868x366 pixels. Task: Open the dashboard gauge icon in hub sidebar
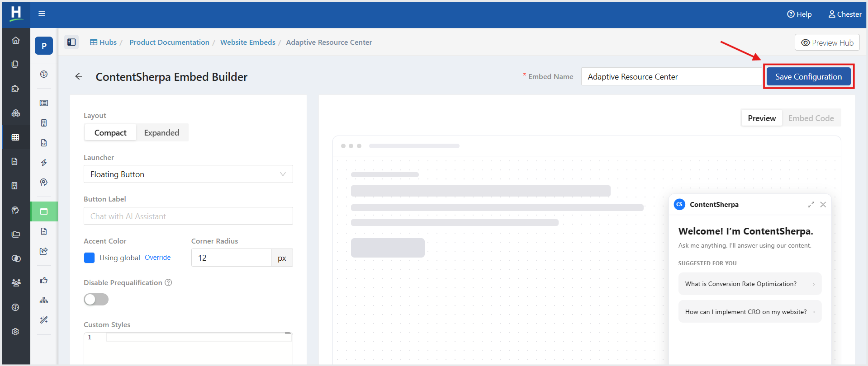tap(44, 74)
